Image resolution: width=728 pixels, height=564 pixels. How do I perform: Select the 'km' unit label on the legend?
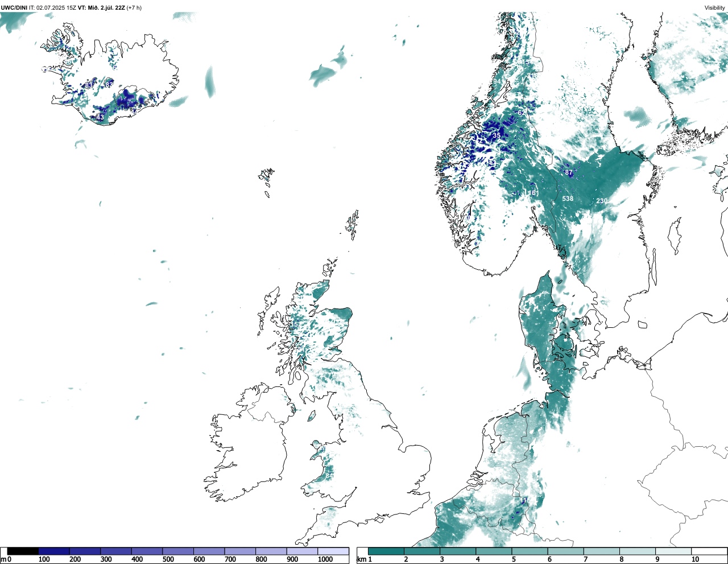click(x=361, y=559)
